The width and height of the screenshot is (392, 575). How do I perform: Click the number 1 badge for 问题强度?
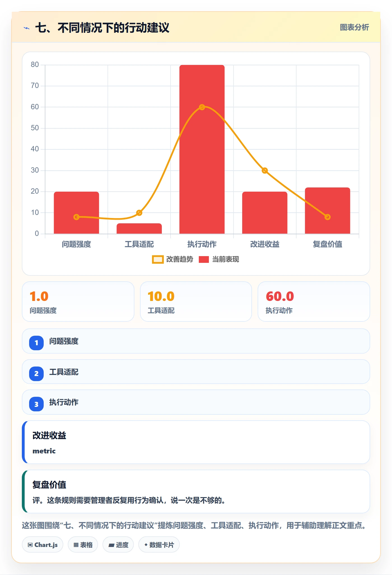[36, 343]
